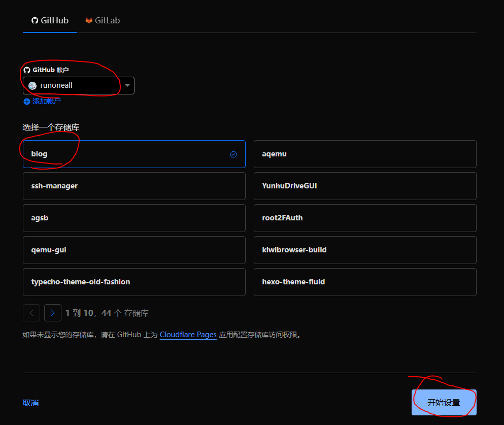Click the 选择一个存储库 heading

(51, 127)
